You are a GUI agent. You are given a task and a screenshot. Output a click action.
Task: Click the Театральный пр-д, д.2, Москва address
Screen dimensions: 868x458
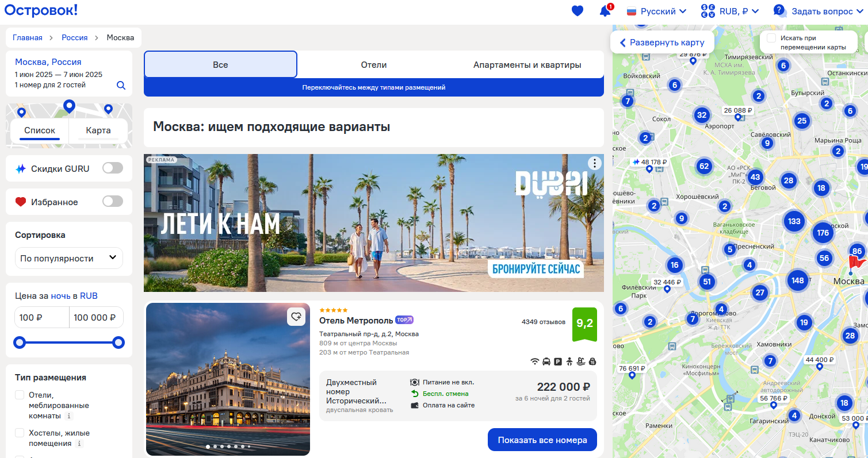(x=369, y=334)
